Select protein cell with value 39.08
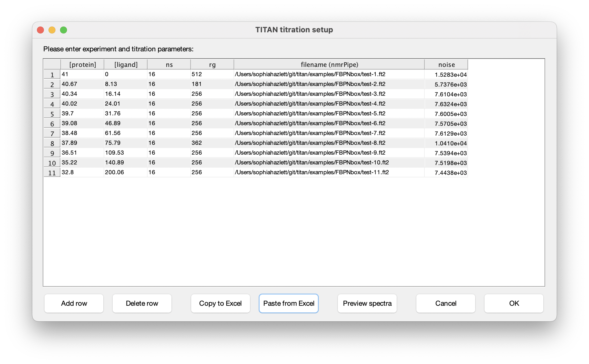 pos(82,123)
